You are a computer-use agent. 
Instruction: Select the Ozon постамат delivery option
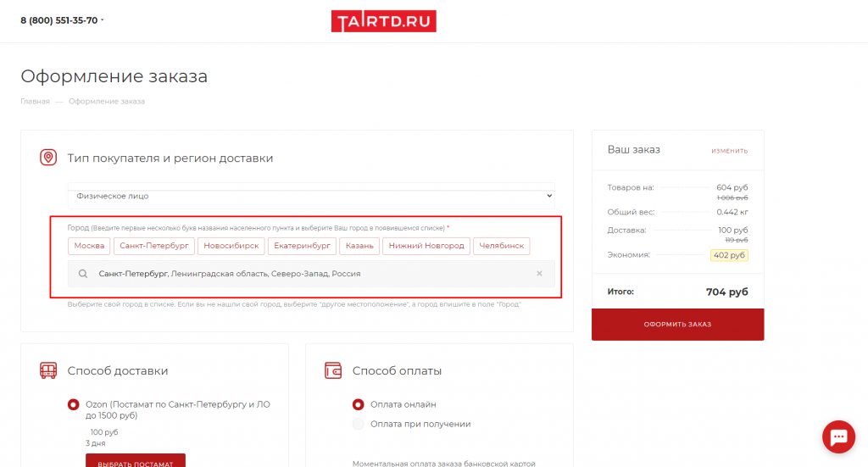74,404
